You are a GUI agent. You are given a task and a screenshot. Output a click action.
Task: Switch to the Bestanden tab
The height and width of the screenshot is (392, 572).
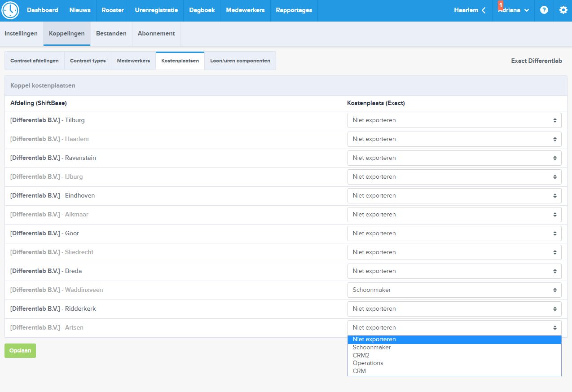point(111,34)
